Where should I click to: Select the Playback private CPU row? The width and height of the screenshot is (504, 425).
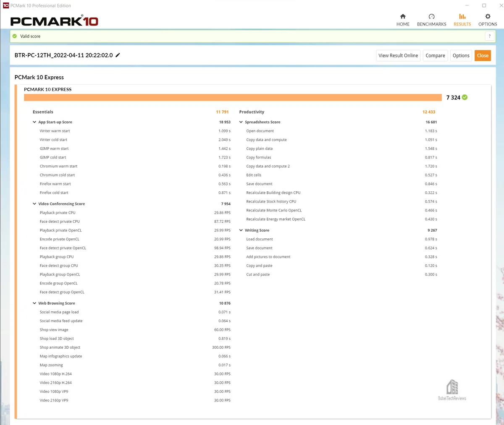[x=135, y=213]
